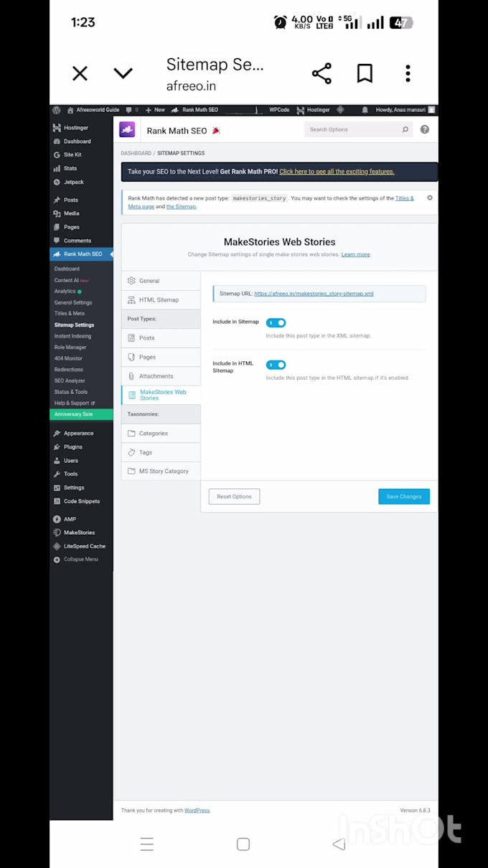Click the magnifier icon in Search Options
The image size is (488, 868).
click(x=405, y=130)
